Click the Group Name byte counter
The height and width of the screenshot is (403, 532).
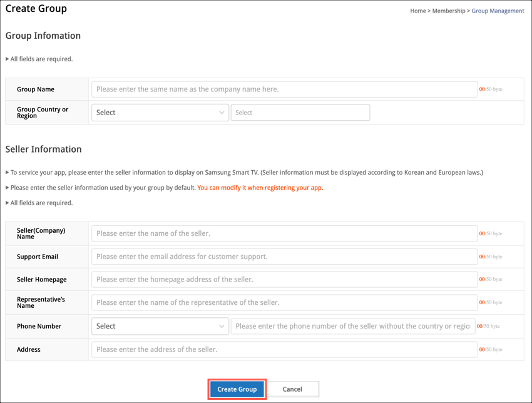pyautogui.click(x=491, y=89)
